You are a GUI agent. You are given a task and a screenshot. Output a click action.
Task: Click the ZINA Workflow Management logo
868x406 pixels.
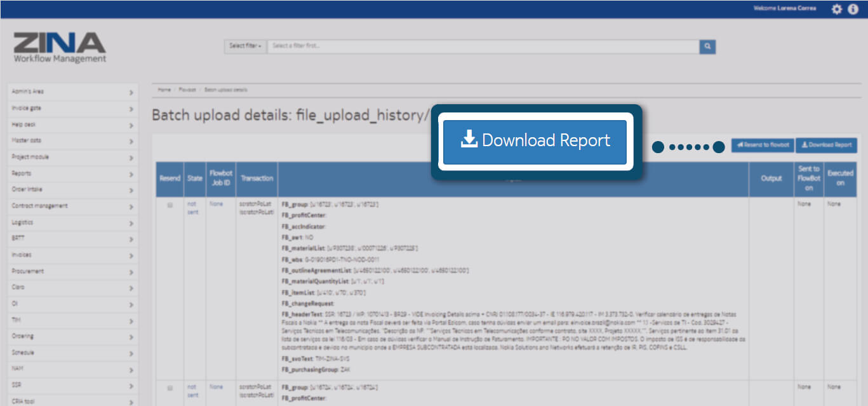[x=60, y=48]
